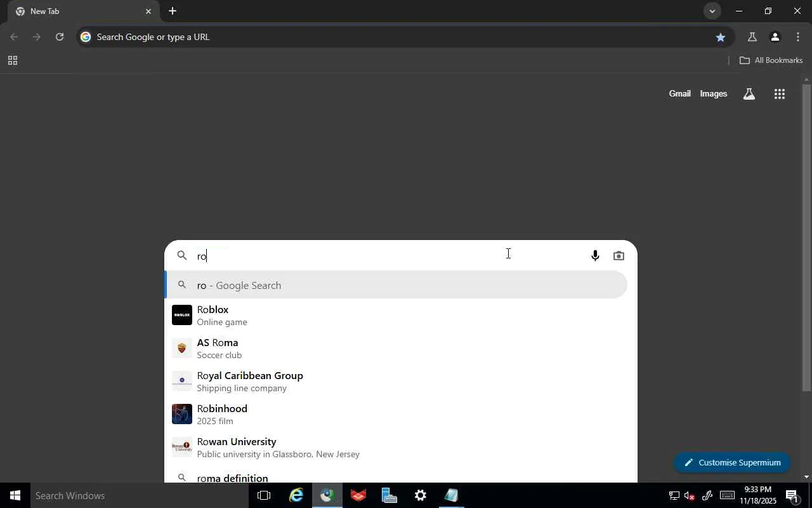Viewport: 812px width, 508px height.
Task: Open the muted volume tray icon
Action: pyautogui.click(x=690, y=495)
